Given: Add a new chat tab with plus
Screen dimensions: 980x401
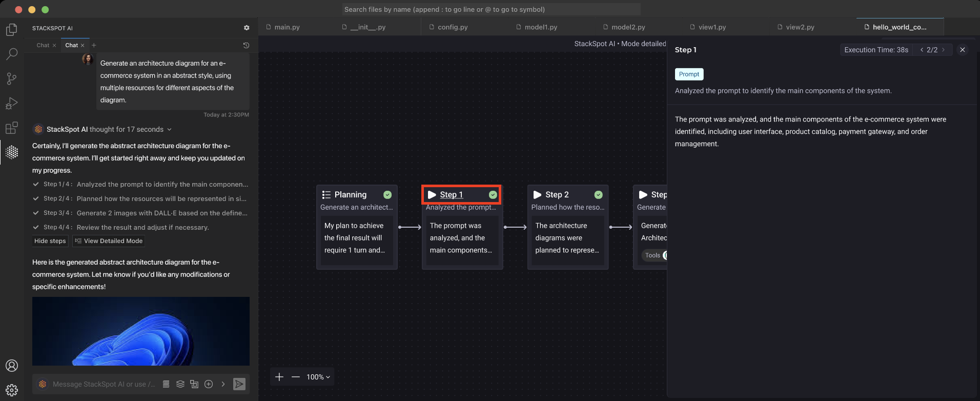Looking at the screenshot, I should coord(94,45).
